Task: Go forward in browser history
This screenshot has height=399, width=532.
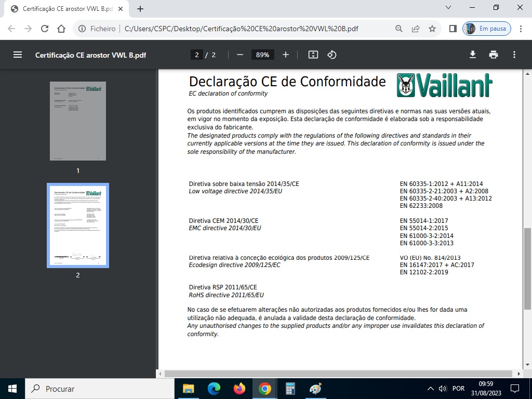Action: coord(28,29)
